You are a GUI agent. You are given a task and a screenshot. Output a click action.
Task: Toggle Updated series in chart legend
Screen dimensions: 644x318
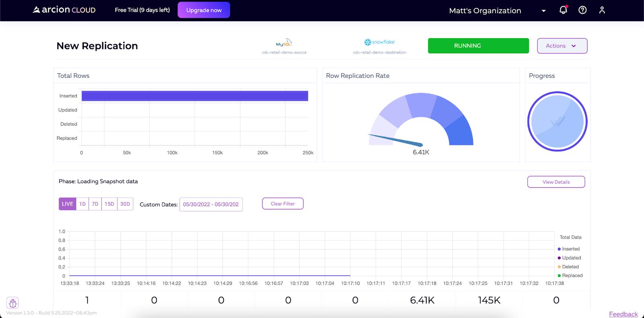click(x=569, y=258)
